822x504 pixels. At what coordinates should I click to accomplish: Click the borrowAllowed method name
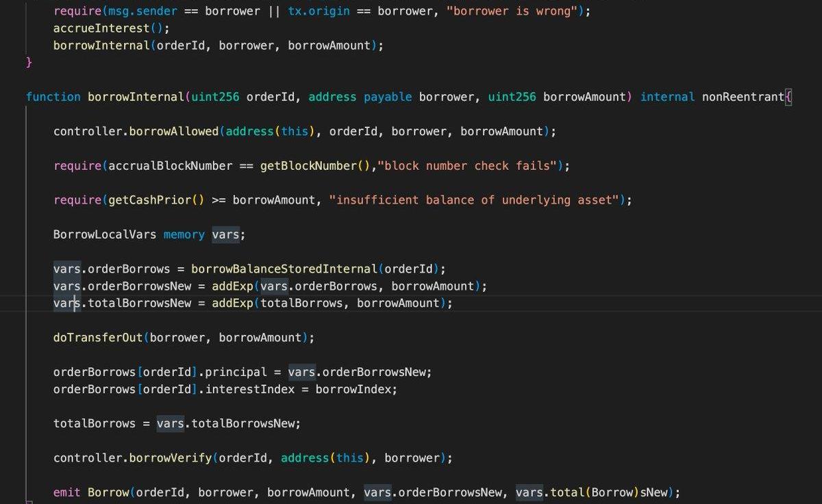click(173, 131)
